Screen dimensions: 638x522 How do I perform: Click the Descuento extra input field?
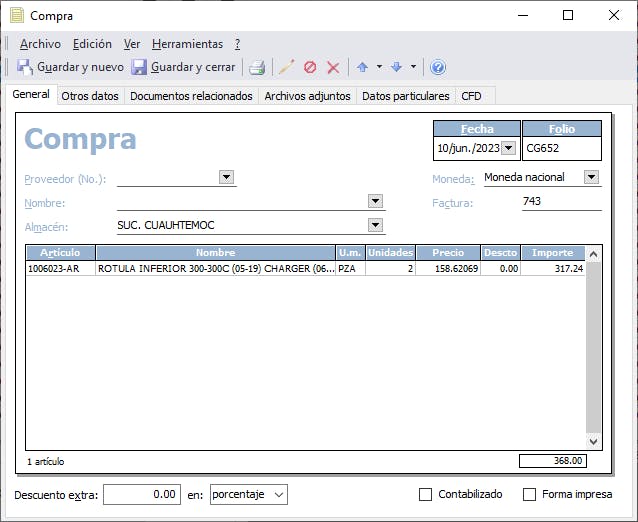point(141,494)
